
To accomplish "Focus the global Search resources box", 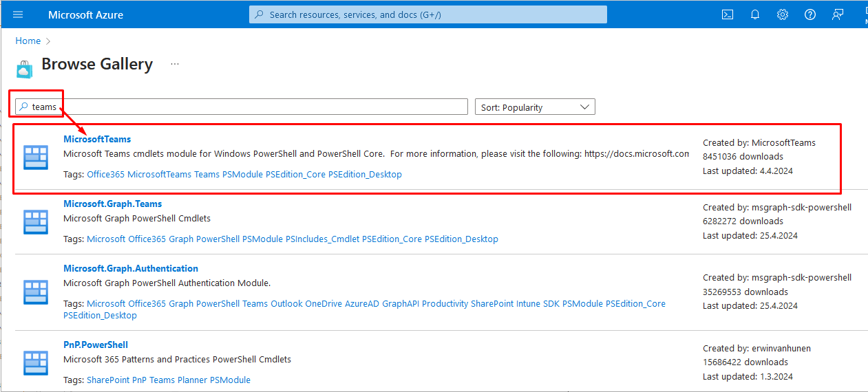I will (x=428, y=14).
